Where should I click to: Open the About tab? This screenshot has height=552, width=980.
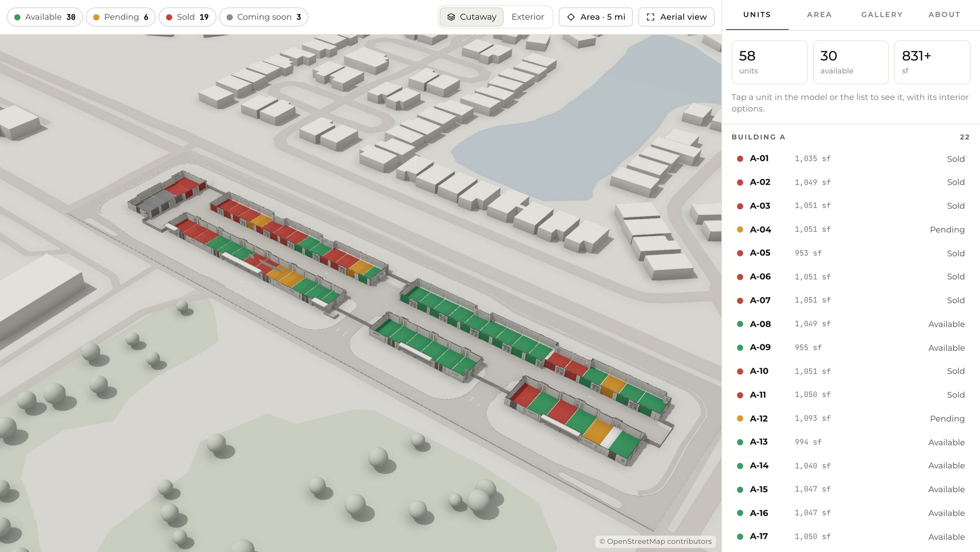pyautogui.click(x=944, y=15)
